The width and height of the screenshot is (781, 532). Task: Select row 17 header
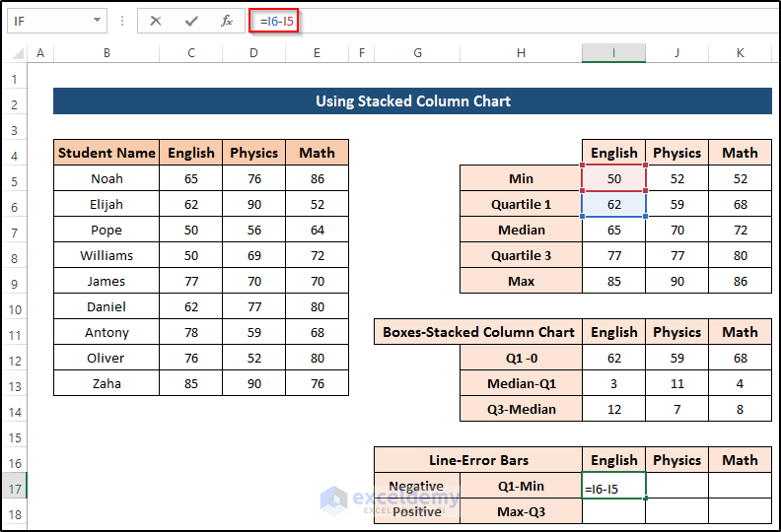click(x=15, y=486)
